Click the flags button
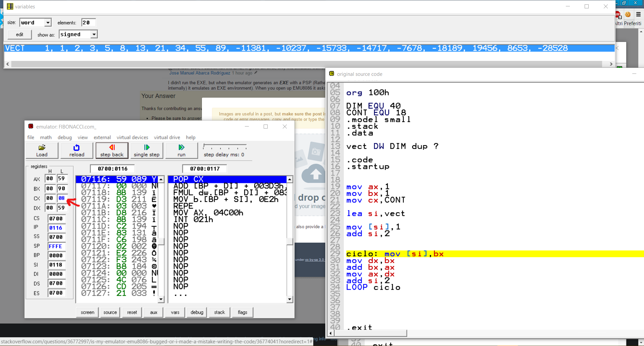This screenshot has height=346, width=644. (243, 312)
